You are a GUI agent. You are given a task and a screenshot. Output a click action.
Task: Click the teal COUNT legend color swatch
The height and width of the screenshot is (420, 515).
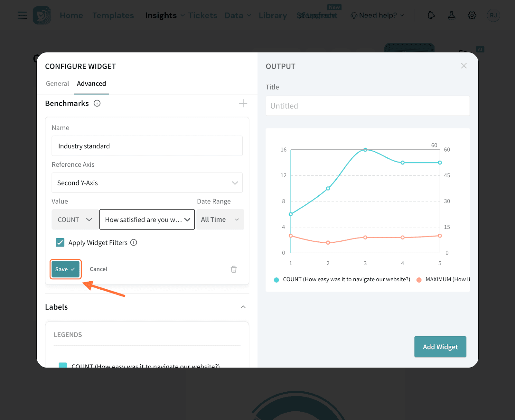pyautogui.click(x=63, y=365)
